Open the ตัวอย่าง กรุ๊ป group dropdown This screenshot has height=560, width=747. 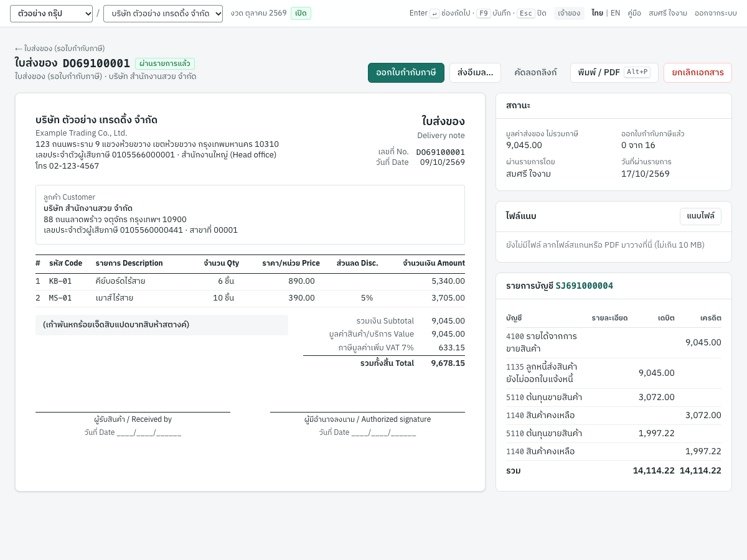click(x=51, y=14)
